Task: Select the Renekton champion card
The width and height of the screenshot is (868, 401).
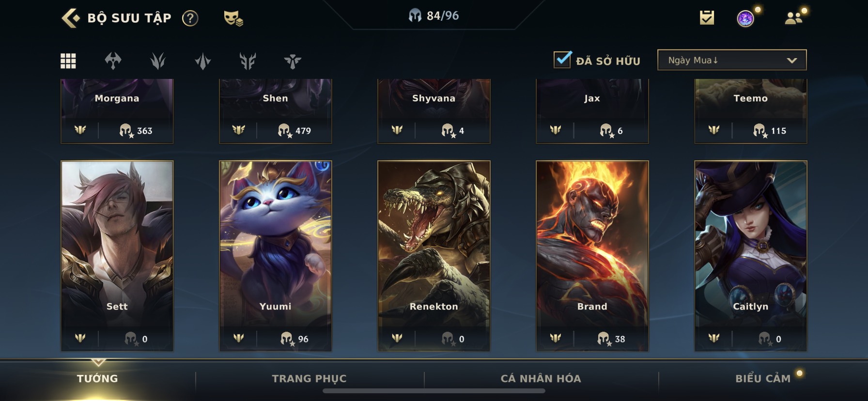Action: pos(434,256)
